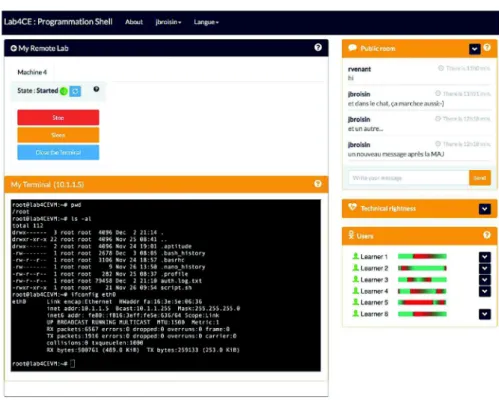Open the About menu item
Viewport: 499px width, 400px height.
pos(134,22)
